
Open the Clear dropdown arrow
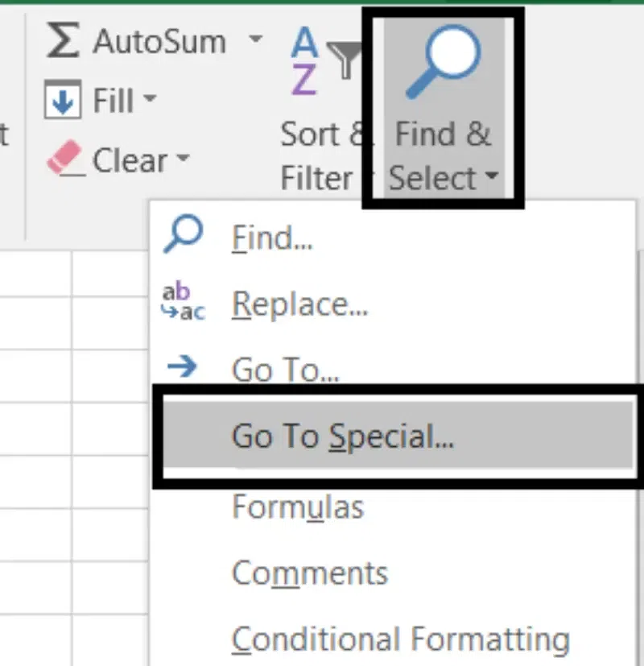[183, 158]
